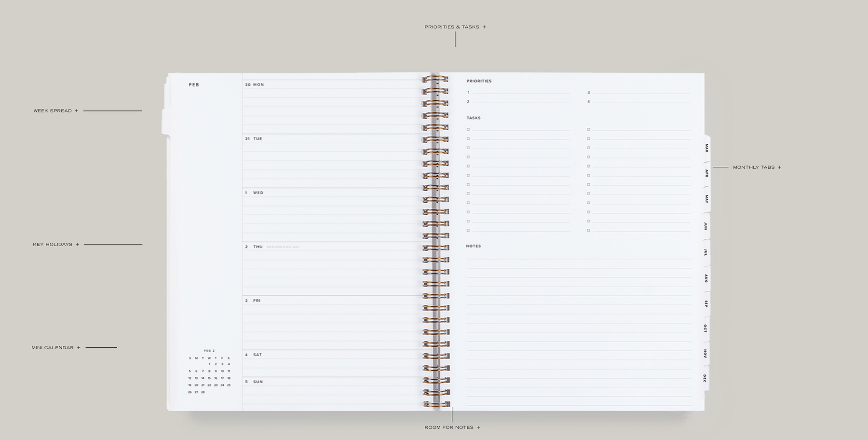Click the 2 THU day heading
The height and width of the screenshot is (440, 868).
point(254,247)
